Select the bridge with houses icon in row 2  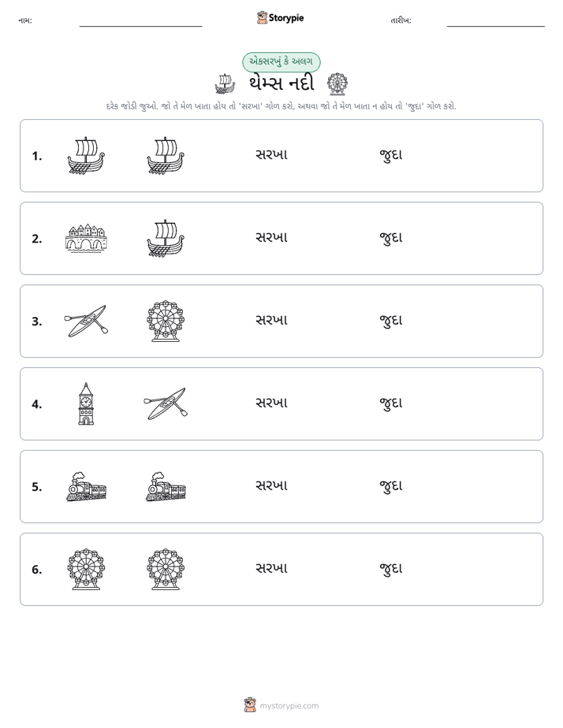86,238
